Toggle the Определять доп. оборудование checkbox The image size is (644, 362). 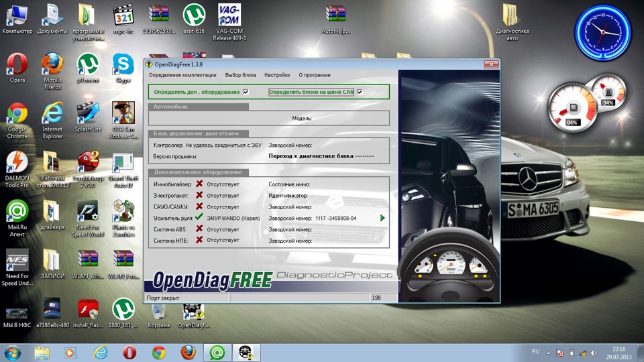point(246,92)
